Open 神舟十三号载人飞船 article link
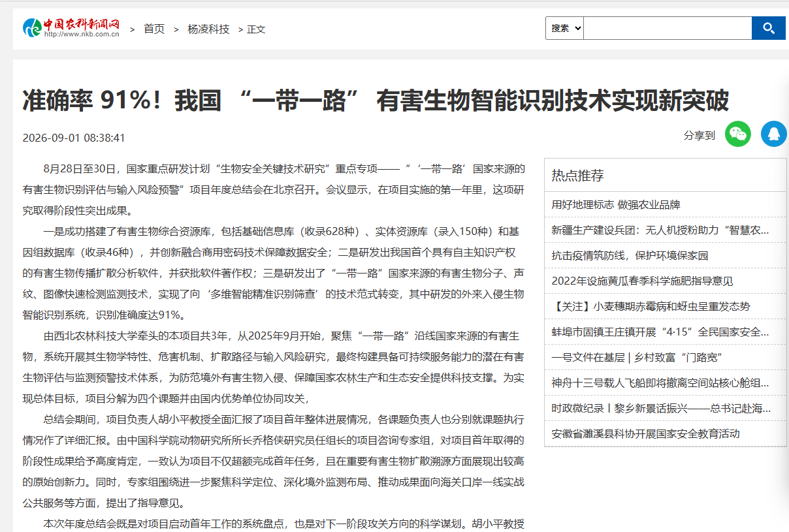The width and height of the screenshot is (789, 532). click(660, 383)
